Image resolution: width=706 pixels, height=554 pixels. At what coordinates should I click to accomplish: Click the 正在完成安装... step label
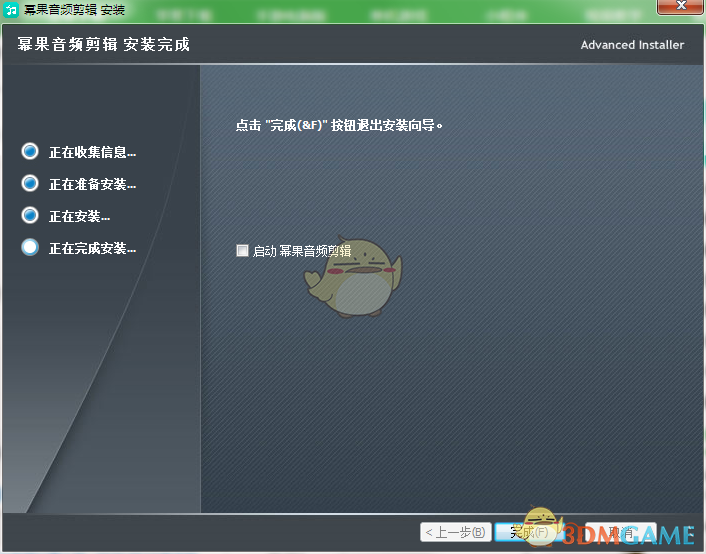[92, 248]
